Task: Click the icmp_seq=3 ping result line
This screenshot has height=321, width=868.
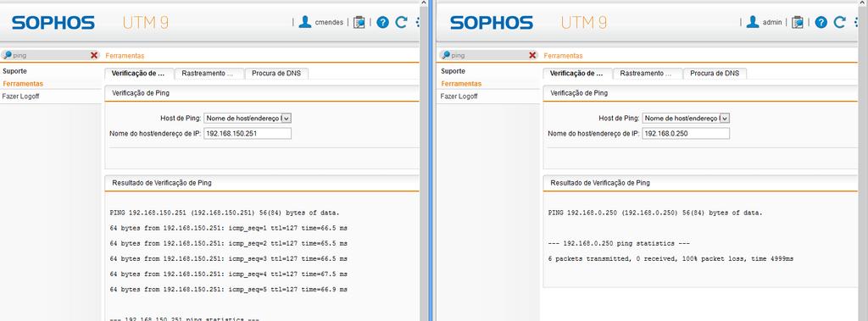Action: [229, 258]
